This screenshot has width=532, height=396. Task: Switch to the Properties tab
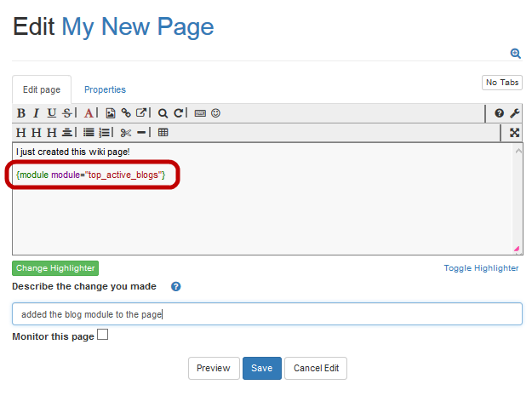click(105, 89)
